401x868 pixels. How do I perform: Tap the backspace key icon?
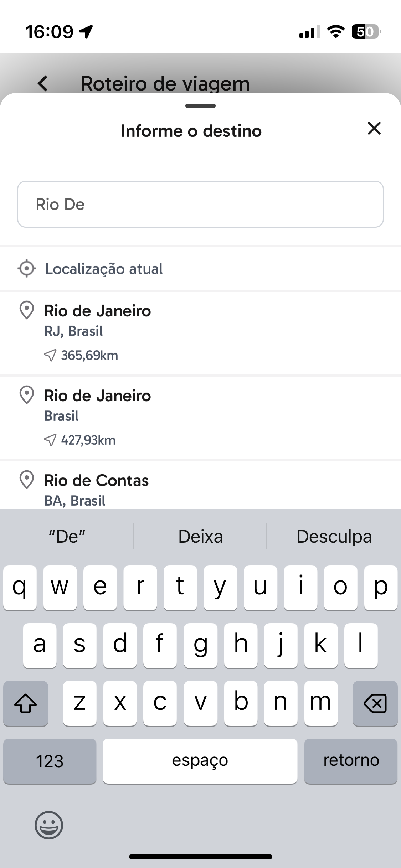coord(375,703)
